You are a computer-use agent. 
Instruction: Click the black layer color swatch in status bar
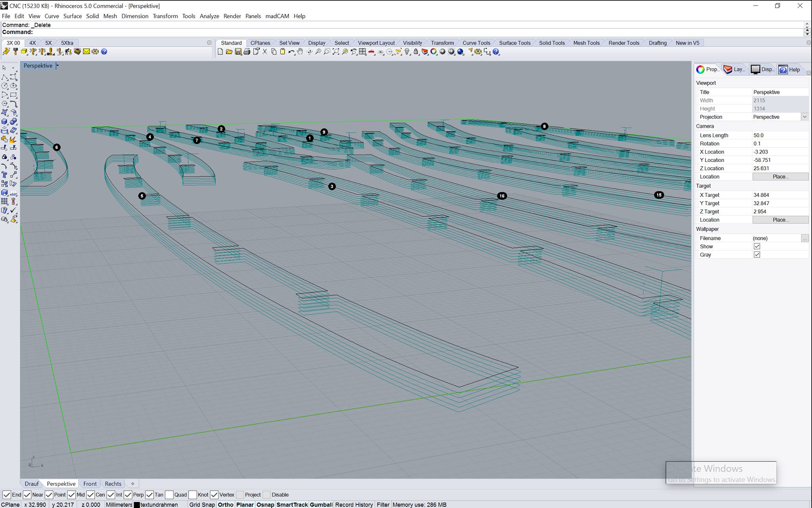tap(137, 505)
